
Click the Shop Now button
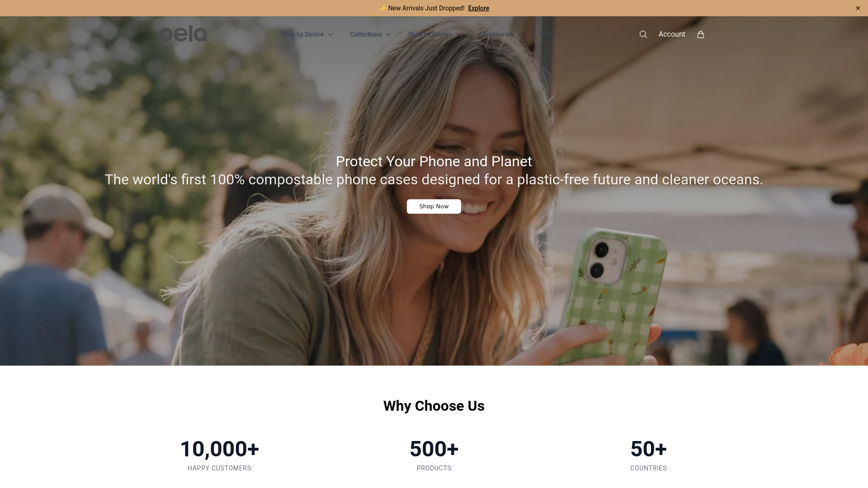(x=434, y=206)
